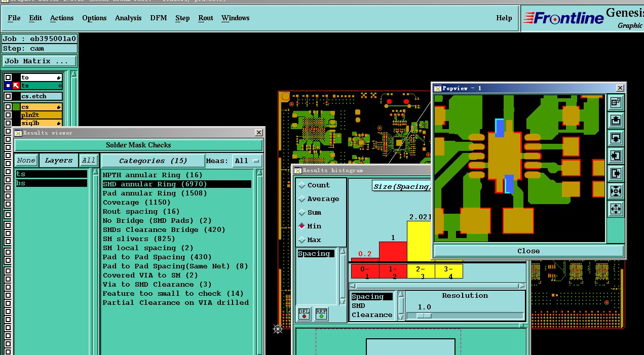
Task: Toggle display checkbox for 'ts' layer
Action: tap(8, 86)
